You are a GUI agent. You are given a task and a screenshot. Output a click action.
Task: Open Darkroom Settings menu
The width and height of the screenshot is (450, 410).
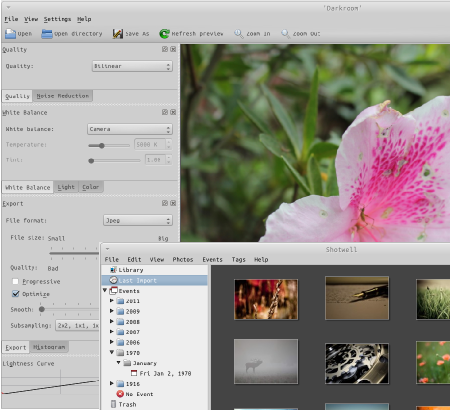[58, 19]
